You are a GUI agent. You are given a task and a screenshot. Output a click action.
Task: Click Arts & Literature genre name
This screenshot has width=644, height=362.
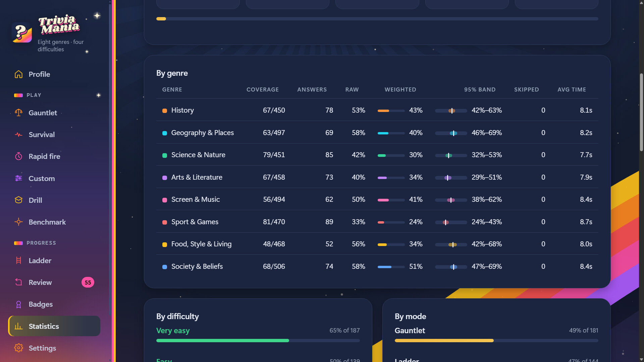197,177
